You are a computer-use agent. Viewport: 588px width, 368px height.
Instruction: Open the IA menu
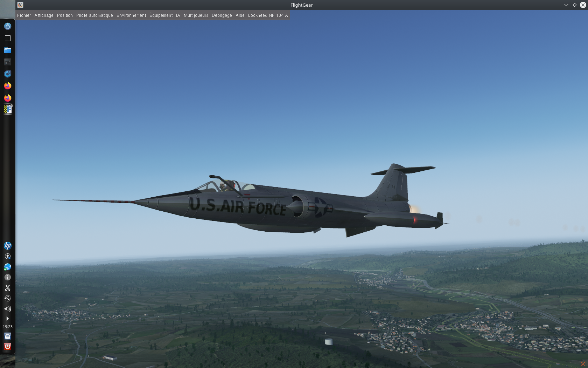178,15
